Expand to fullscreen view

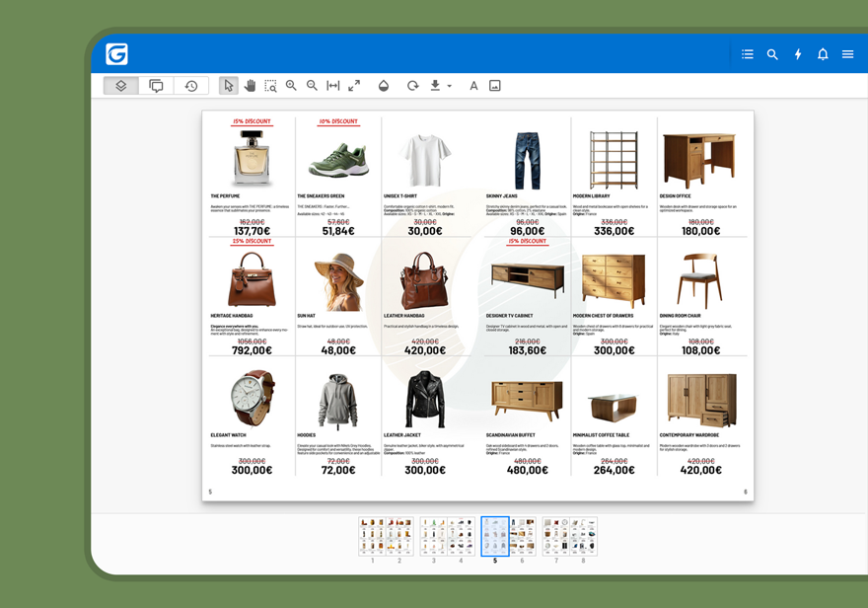pos(354,85)
